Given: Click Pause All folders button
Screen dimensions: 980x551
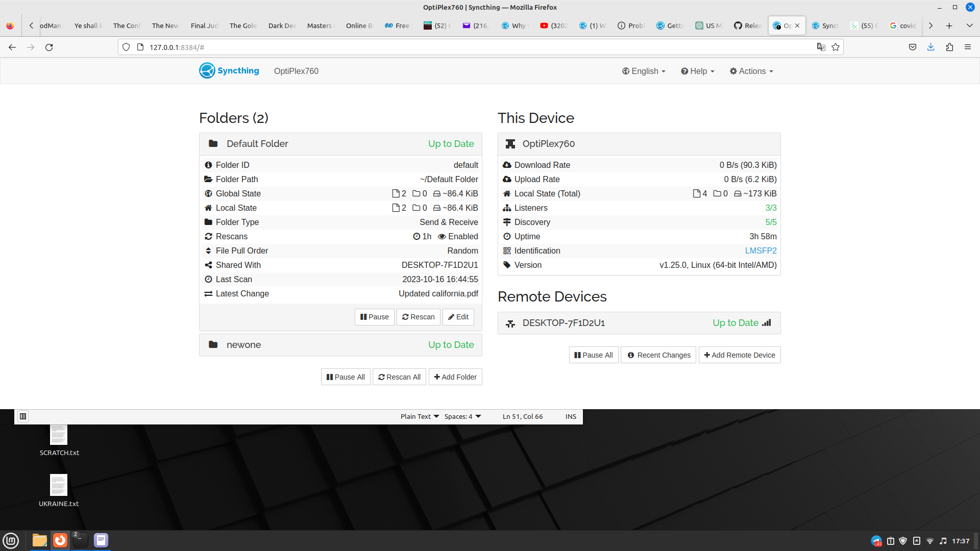Looking at the screenshot, I should pos(346,377).
